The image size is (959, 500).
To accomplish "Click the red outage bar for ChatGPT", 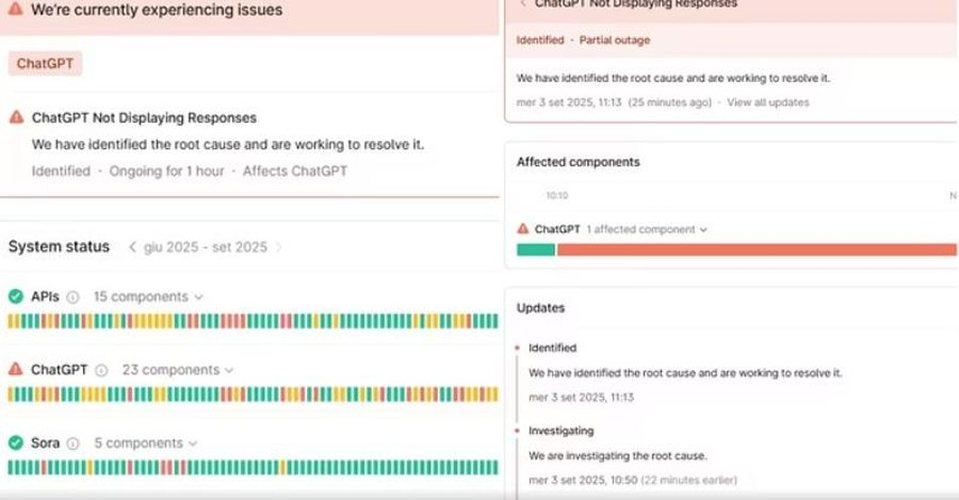I will click(756, 250).
